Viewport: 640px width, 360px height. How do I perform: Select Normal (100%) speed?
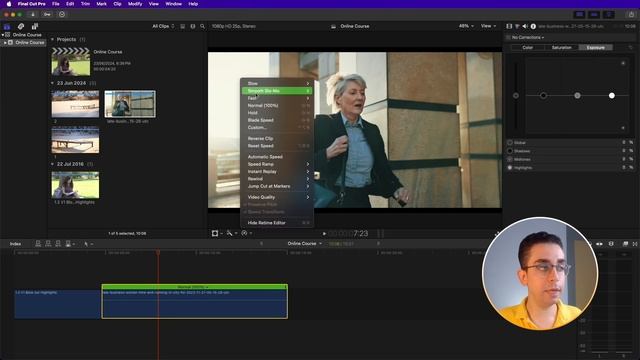[277, 105]
